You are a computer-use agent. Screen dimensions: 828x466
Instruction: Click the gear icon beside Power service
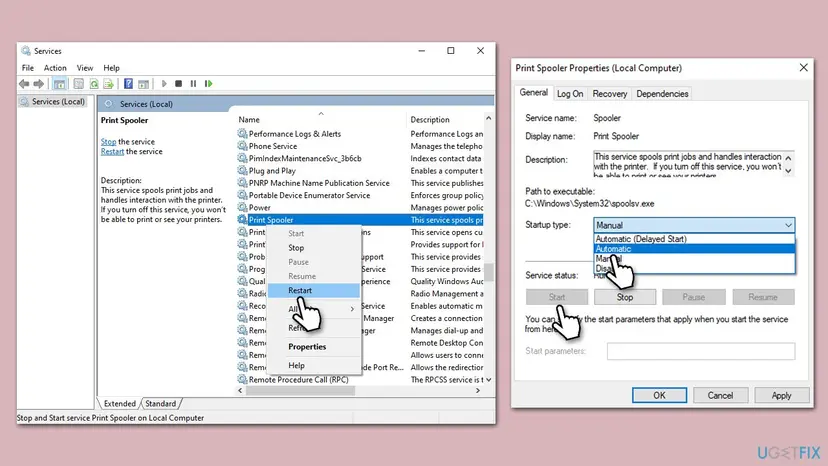point(242,208)
